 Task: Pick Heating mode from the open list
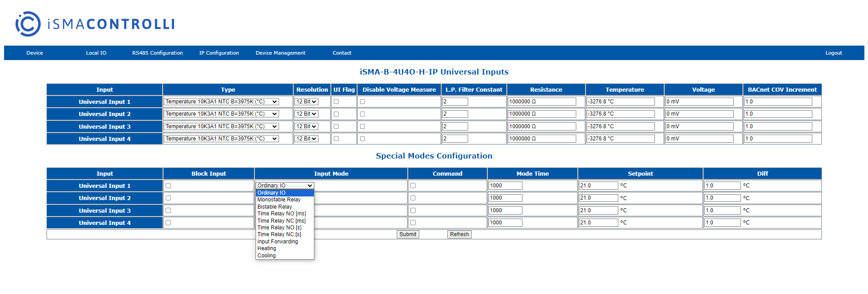point(266,248)
